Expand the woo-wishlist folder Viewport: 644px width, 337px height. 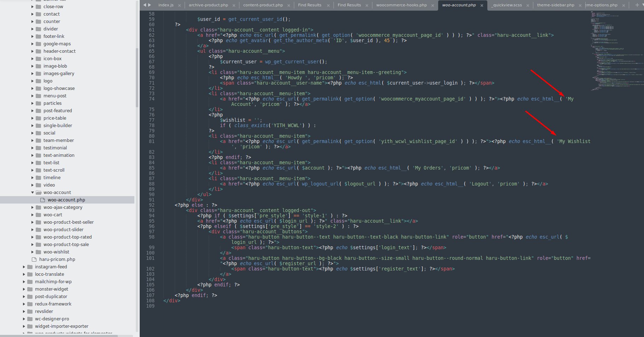point(33,252)
